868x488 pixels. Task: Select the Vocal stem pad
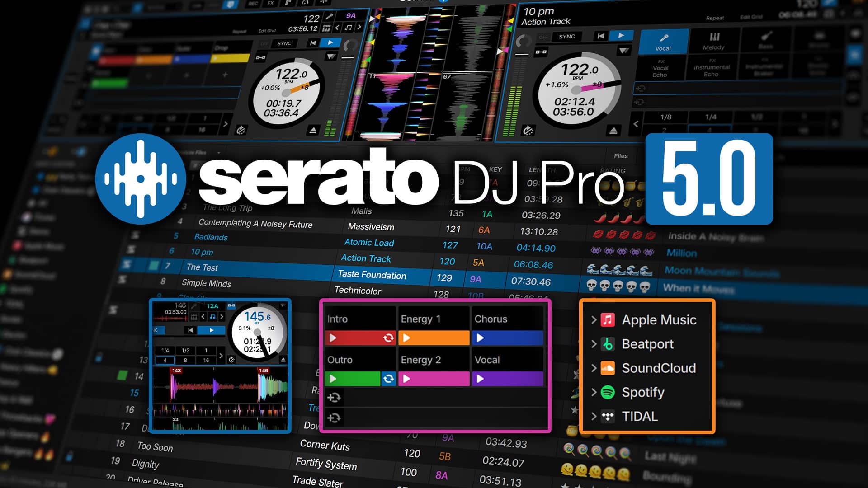[x=664, y=42]
